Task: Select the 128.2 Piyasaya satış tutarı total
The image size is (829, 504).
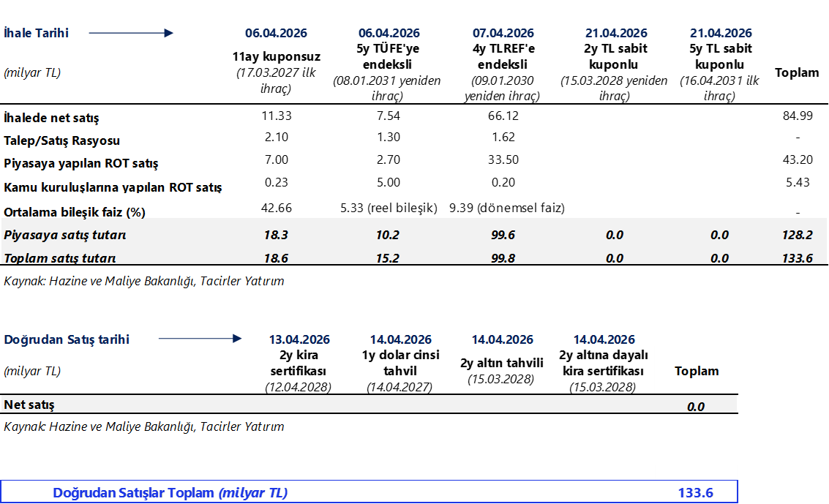Action: click(x=797, y=235)
